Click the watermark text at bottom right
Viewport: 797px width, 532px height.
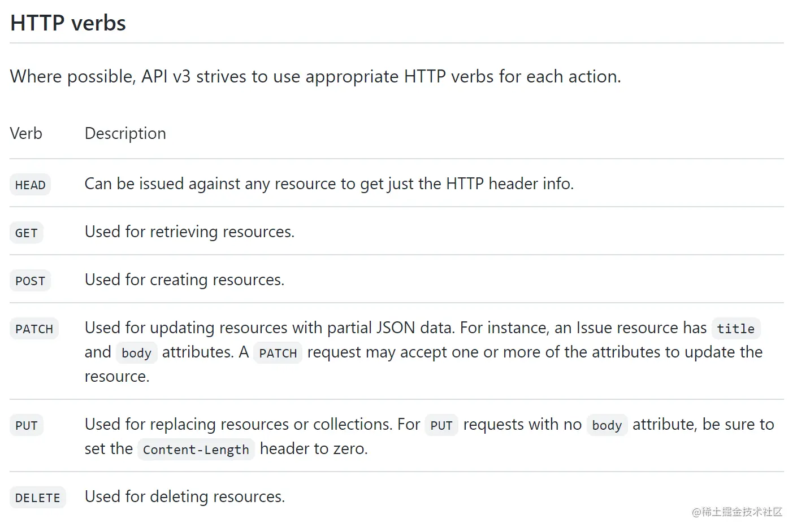[737, 512]
